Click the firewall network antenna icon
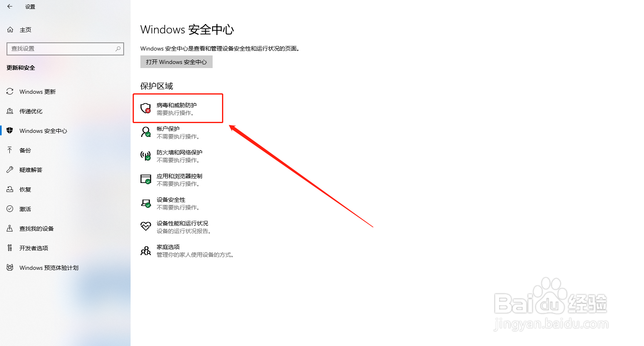 pyautogui.click(x=146, y=156)
